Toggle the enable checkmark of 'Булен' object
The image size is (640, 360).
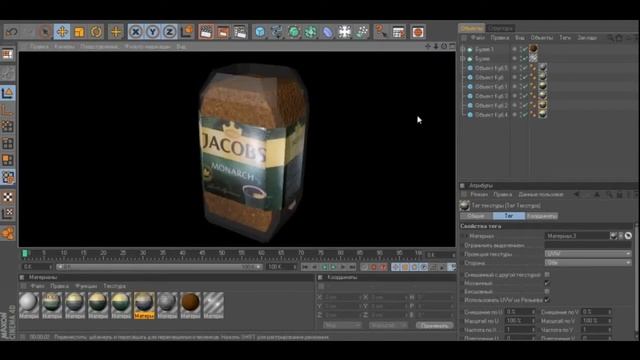point(524,58)
